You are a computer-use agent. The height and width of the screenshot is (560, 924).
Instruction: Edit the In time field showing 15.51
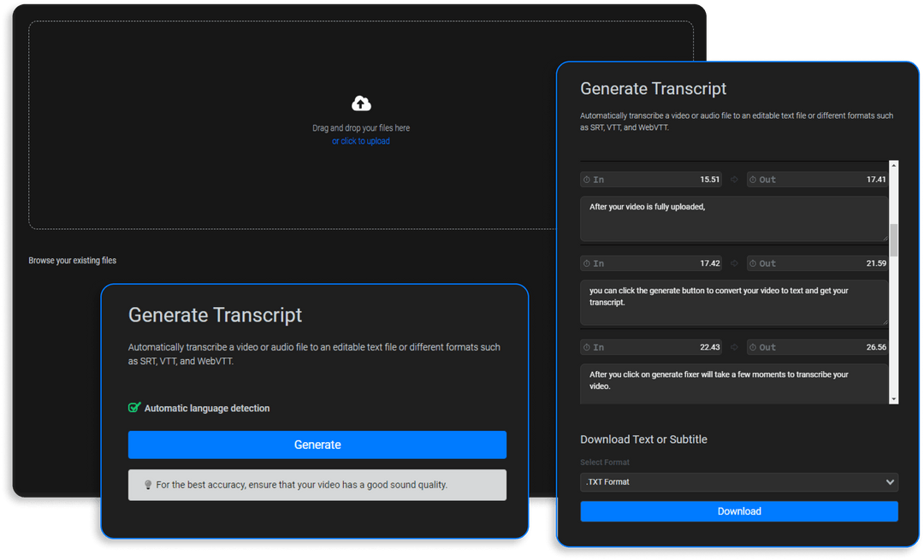click(x=651, y=180)
